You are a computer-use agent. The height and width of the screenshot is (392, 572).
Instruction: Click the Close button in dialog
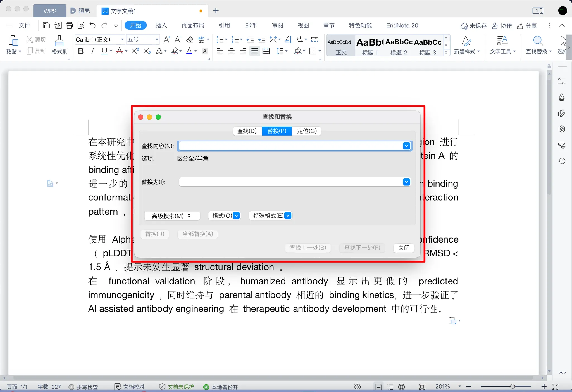[x=404, y=248]
